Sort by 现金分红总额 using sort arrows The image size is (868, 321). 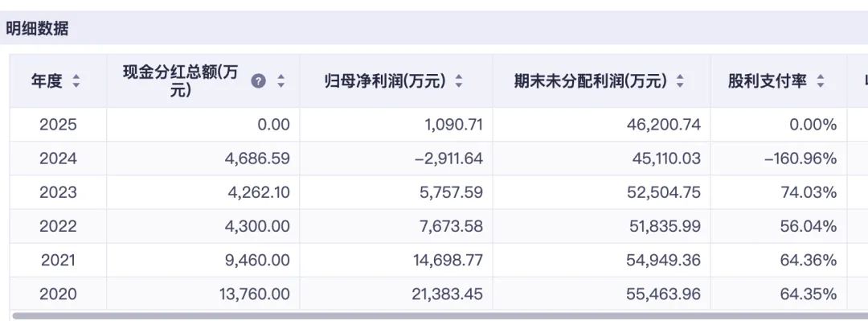(280, 81)
